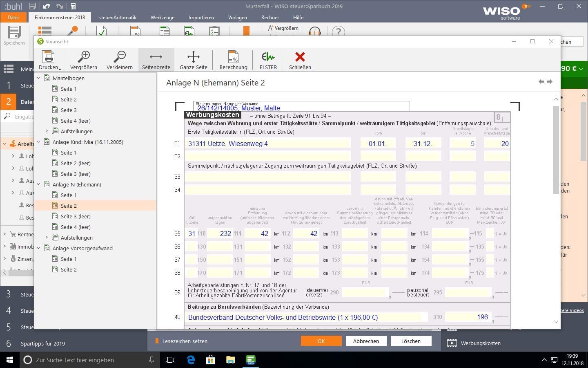Viewport: 588px width, 368px height.
Task: Collapse the Mantelbogen tree node
Action: pyautogui.click(x=39, y=78)
